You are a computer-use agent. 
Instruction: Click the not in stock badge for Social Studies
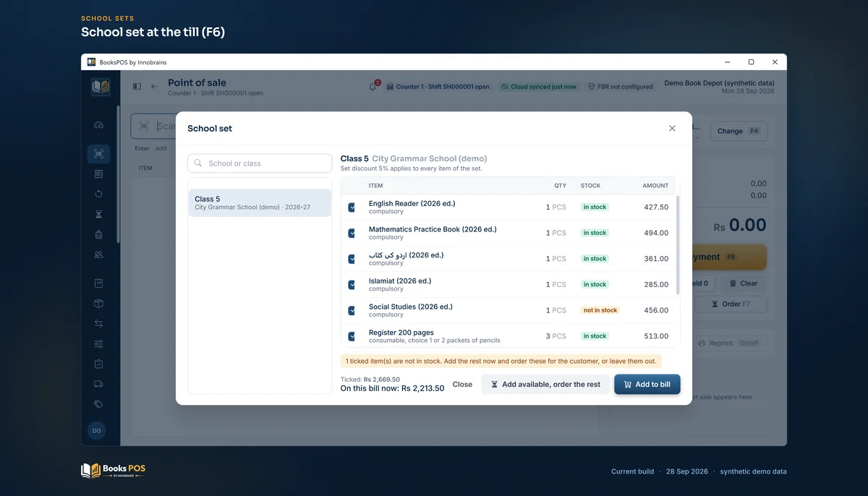pyautogui.click(x=600, y=310)
